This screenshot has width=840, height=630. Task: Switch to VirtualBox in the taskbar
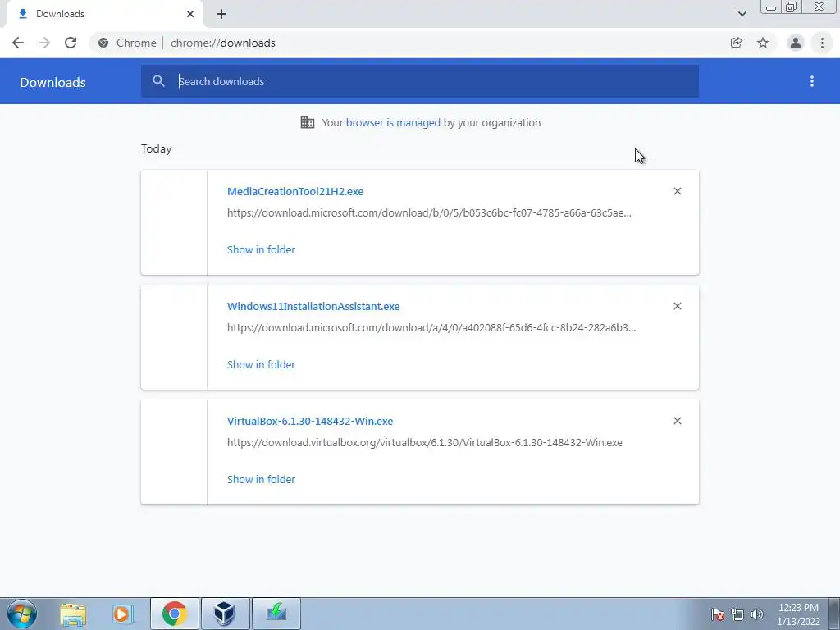(x=225, y=614)
